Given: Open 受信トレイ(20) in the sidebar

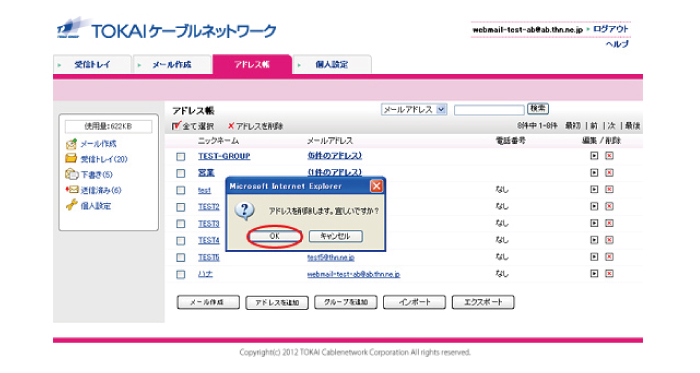Looking at the screenshot, I should 104,159.
